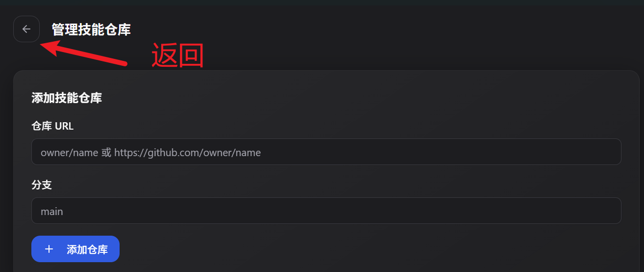Click the back arrow icon
644x272 pixels.
tap(26, 29)
